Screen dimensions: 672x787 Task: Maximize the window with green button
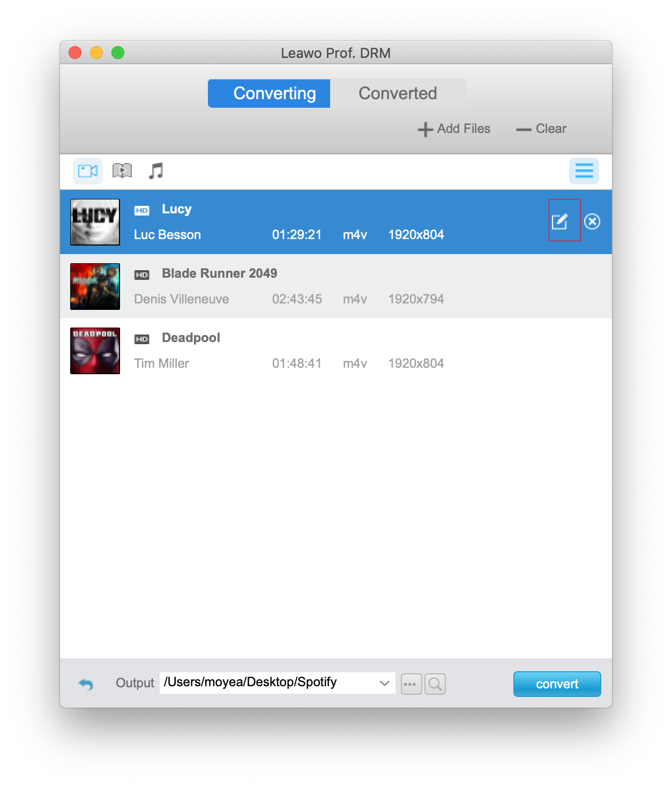(x=118, y=53)
